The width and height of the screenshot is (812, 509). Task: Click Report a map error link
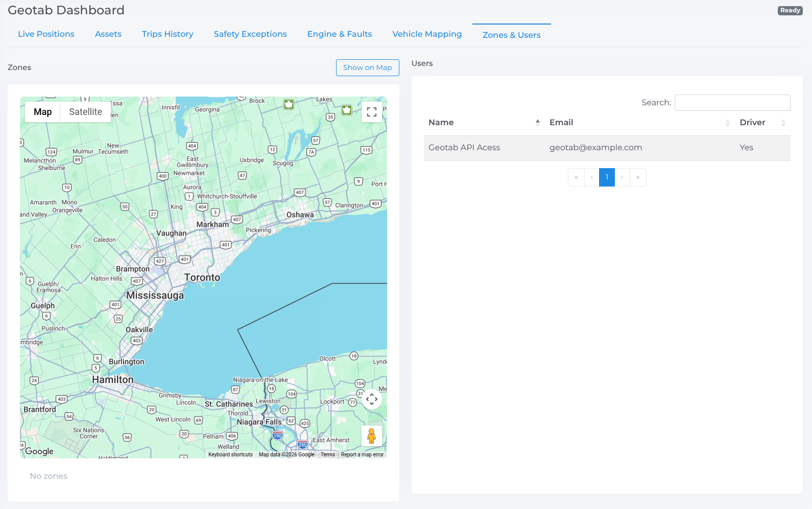363,454
